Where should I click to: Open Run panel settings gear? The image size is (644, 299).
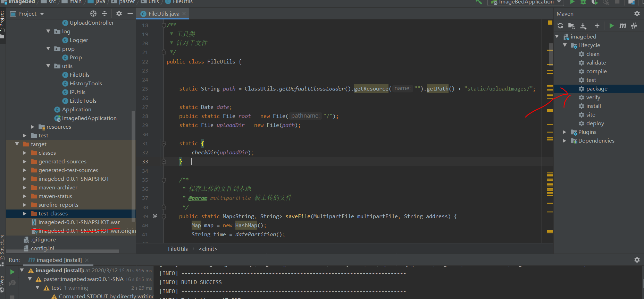(x=637, y=260)
